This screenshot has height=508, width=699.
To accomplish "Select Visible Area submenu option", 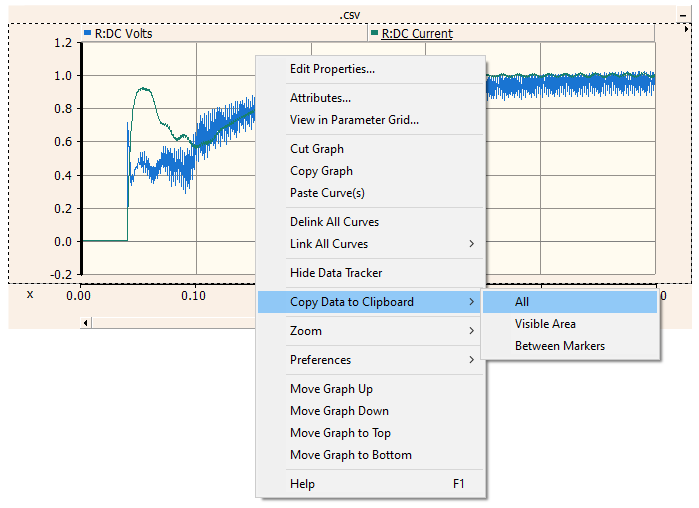I will pyautogui.click(x=545, y=324).
